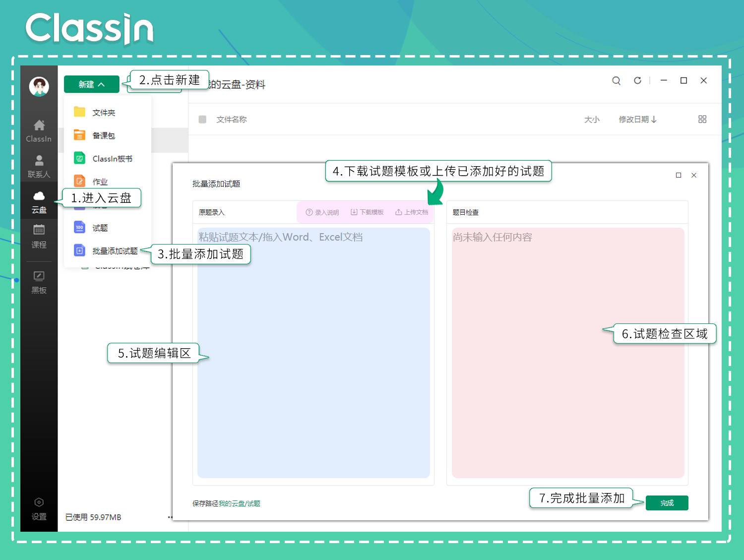Click the 题目检查 preview area
Screen dimensions: 744x560
pos(568,353)
